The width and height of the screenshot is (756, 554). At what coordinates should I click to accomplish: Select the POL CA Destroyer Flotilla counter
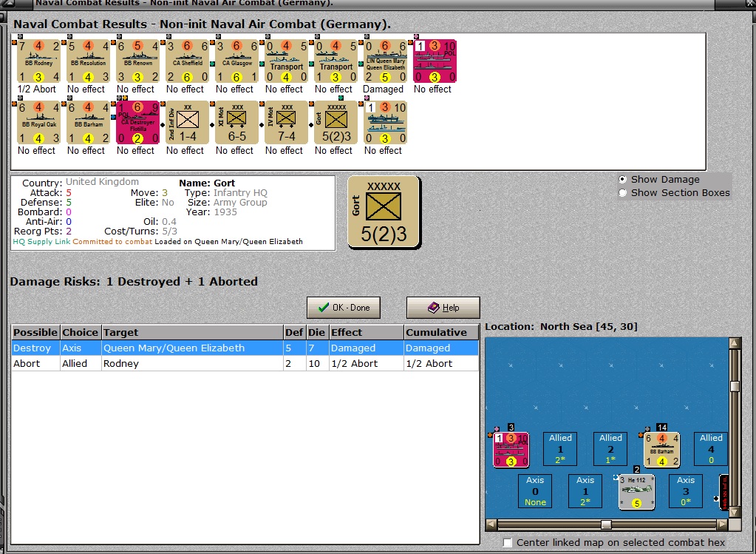[137, 123]
